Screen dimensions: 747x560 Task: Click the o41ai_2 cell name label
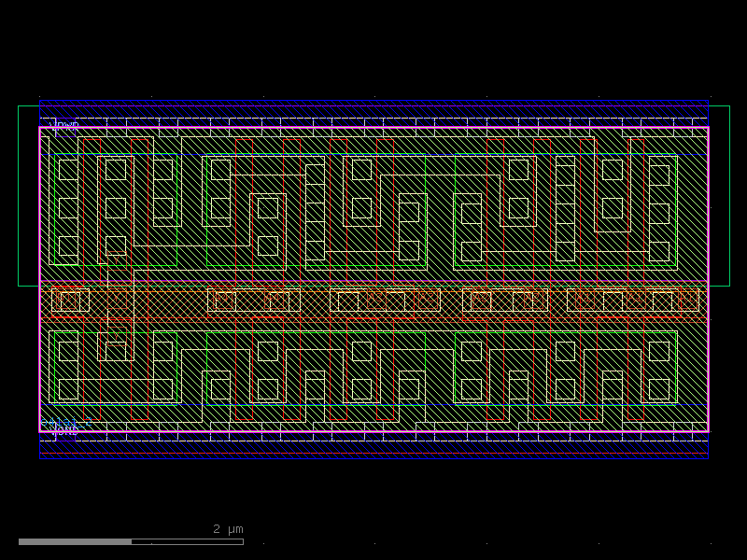(65, 422)
